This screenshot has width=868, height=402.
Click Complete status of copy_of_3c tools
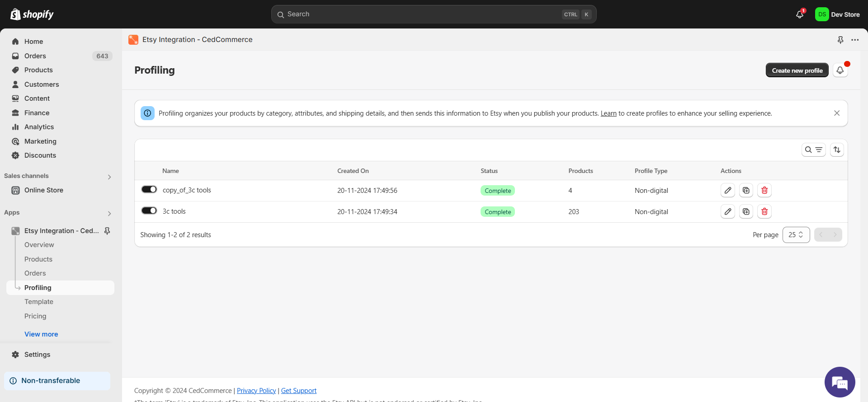[498, 191]
